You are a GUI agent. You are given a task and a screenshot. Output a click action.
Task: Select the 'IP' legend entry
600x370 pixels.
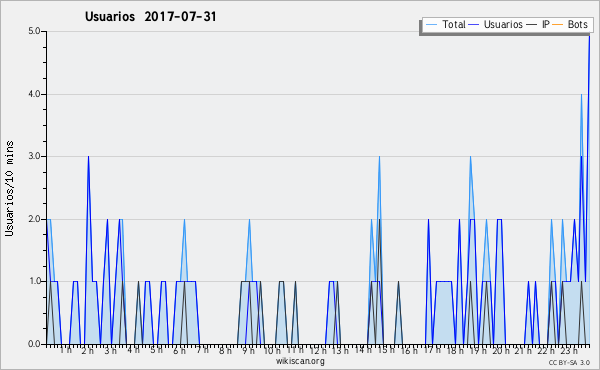point(546,24)
